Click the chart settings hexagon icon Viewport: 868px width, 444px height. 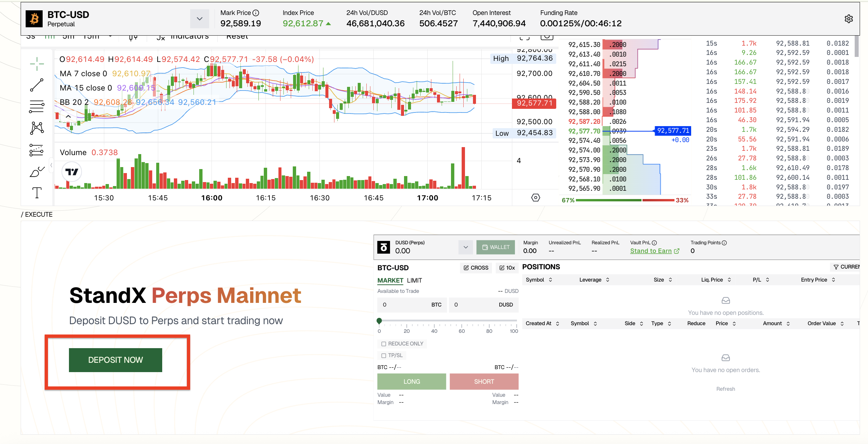536,198
